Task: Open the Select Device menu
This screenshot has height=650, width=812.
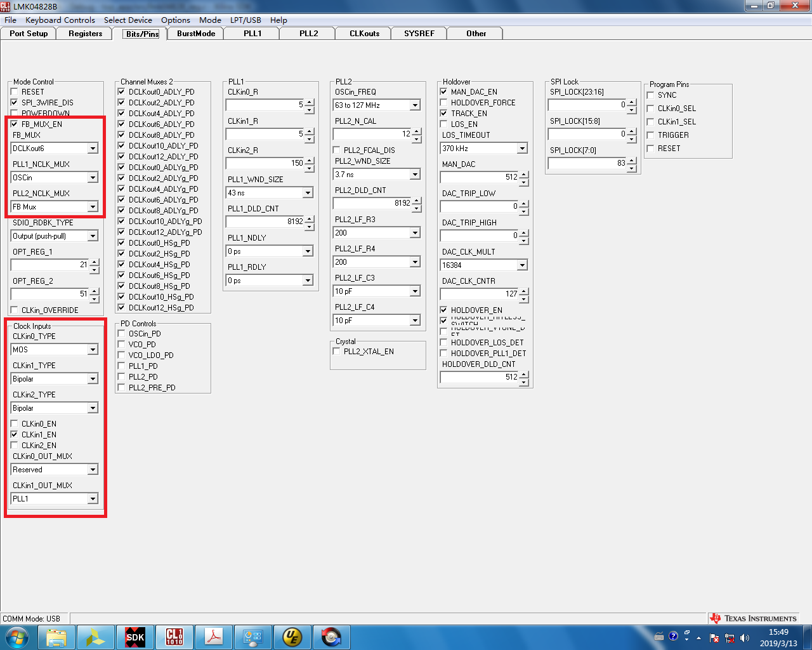Action: pos(128,20)
